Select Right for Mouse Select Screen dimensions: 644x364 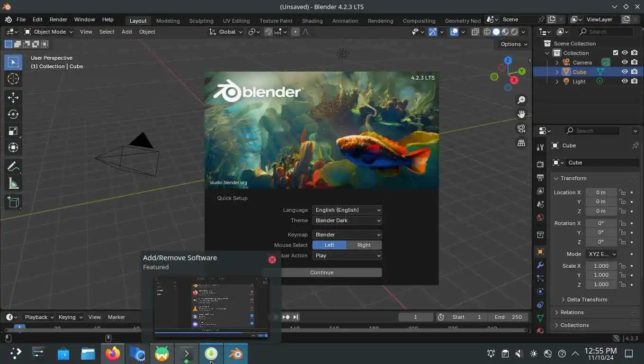click(x=364, y=245)
